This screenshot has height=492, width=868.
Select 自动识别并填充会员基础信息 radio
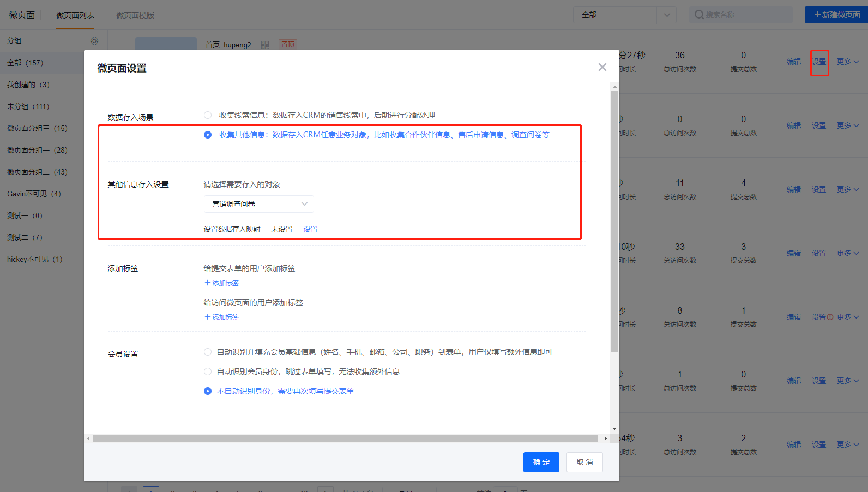pyautogui.click(x=208, y=352)
